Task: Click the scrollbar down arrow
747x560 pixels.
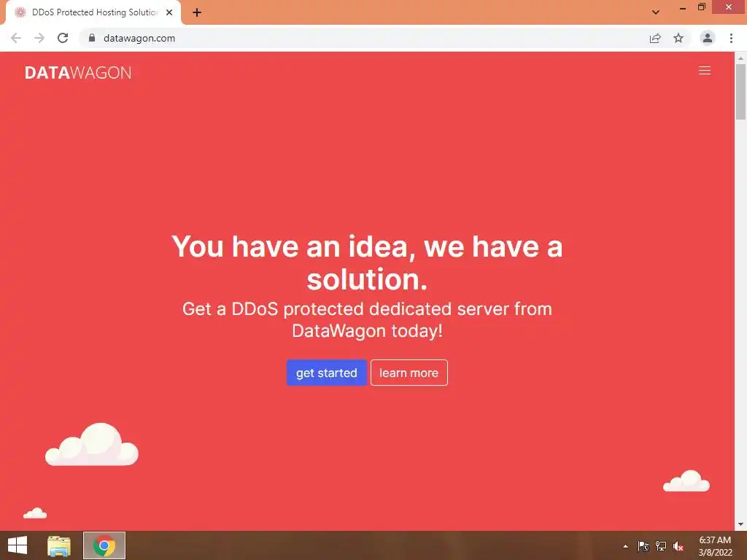Action: (740, 524)
